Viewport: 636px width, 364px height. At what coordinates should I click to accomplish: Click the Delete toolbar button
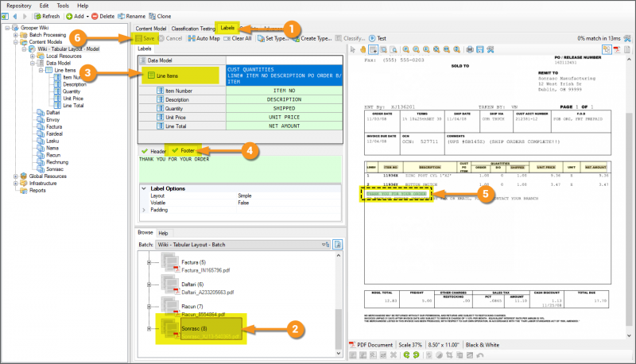(102, 16)
